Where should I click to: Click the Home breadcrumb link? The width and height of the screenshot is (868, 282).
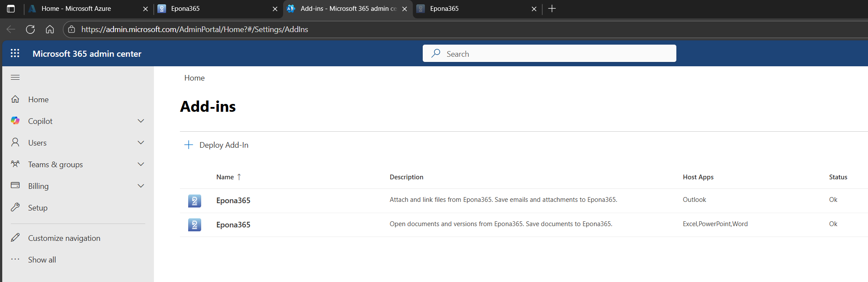[x=194, y=78]
